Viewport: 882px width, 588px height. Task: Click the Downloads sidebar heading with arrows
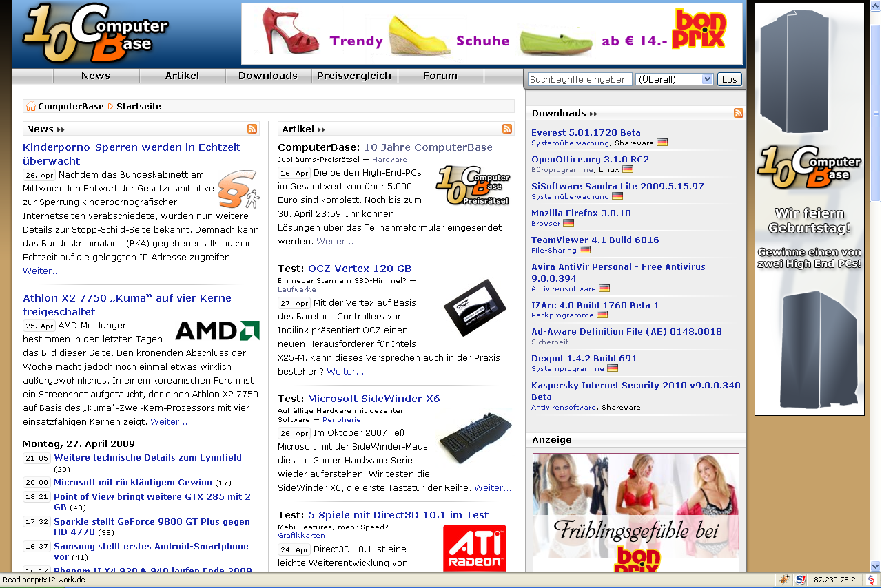pyautogui.click(x=564, y=113)
